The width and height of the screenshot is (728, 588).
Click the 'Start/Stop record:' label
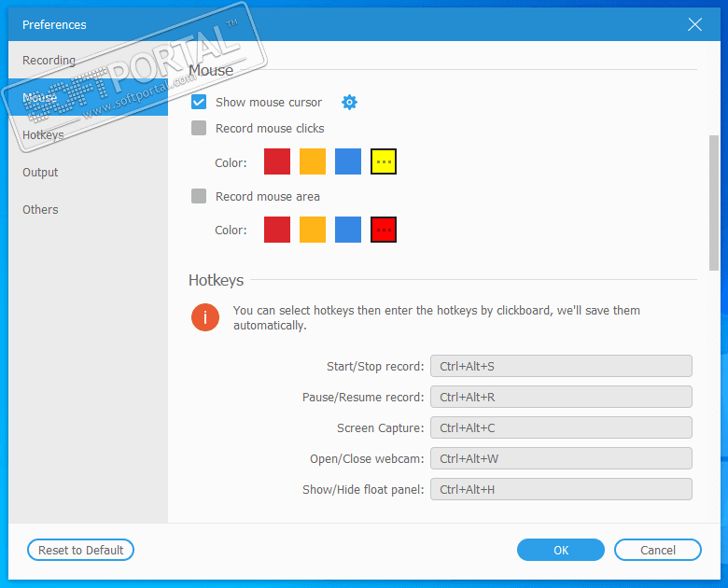pyautogui.click(x=375, y=367)
